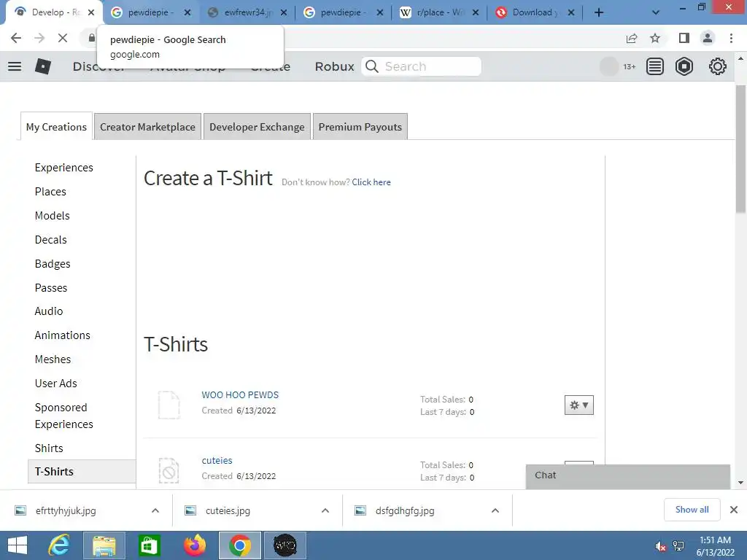This screenshot has height=560, width=747.
Task: Select Animations in the sidebar
Action: [63, 335]
